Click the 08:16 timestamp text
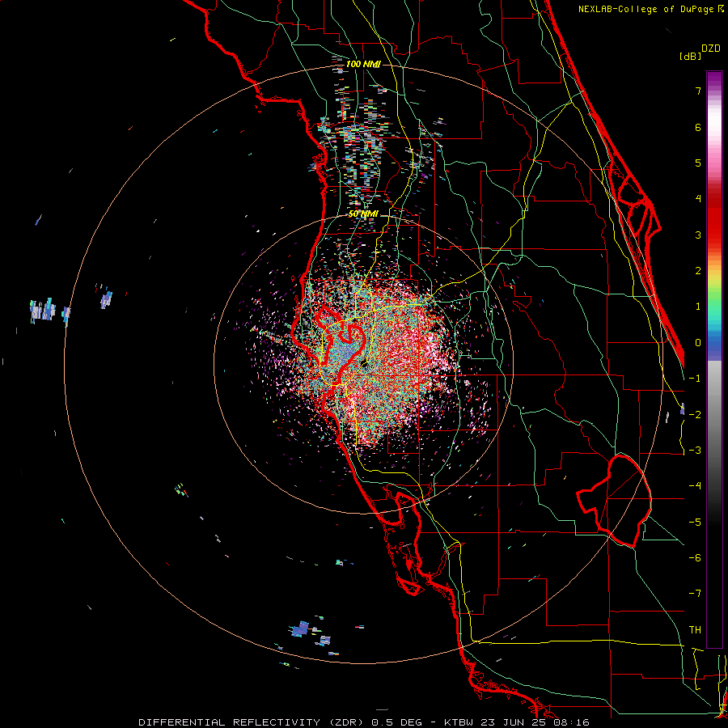Image resolution: width=728 pixels, height=728 pixels. pyautogui.click(x=574, y=722)
